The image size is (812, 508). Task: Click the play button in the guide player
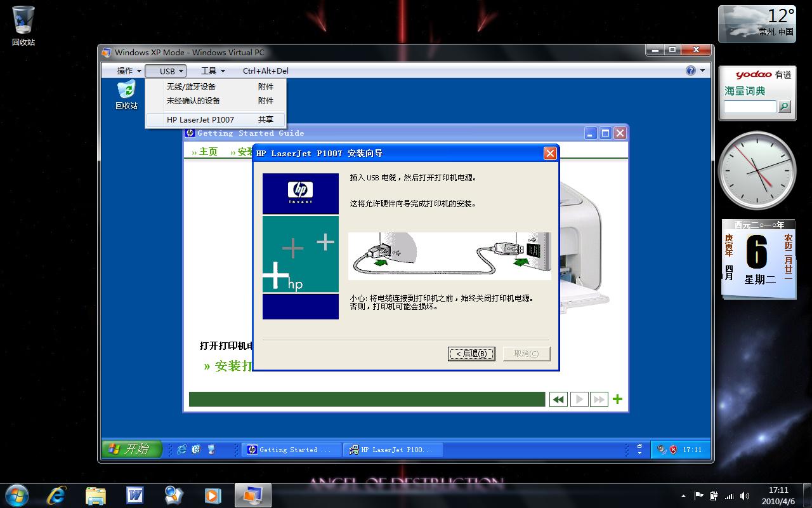(579, 399)
